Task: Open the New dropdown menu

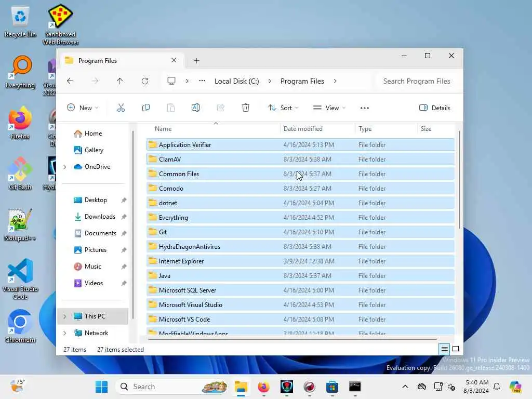Action: [83, 108]
